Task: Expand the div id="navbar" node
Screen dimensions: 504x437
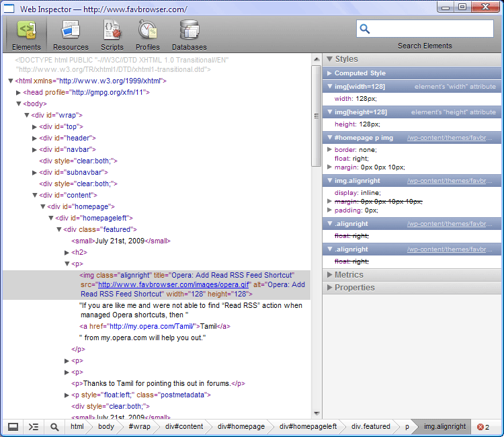Action: pyautogui.click(x=35, y=149)
